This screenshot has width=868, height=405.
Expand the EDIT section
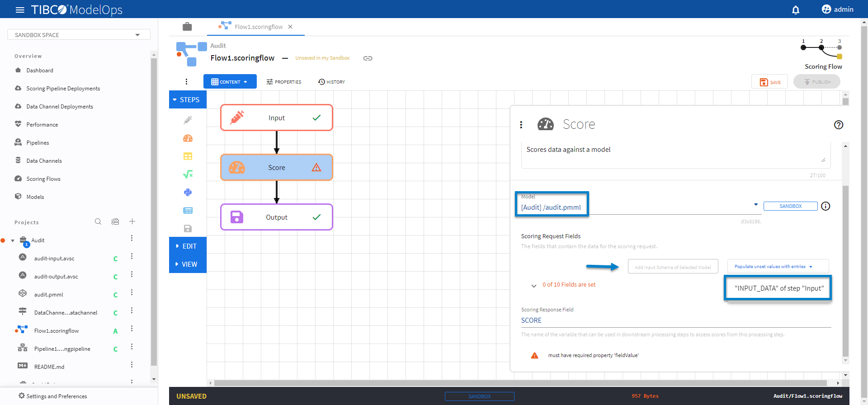click(x=188, y=246)
